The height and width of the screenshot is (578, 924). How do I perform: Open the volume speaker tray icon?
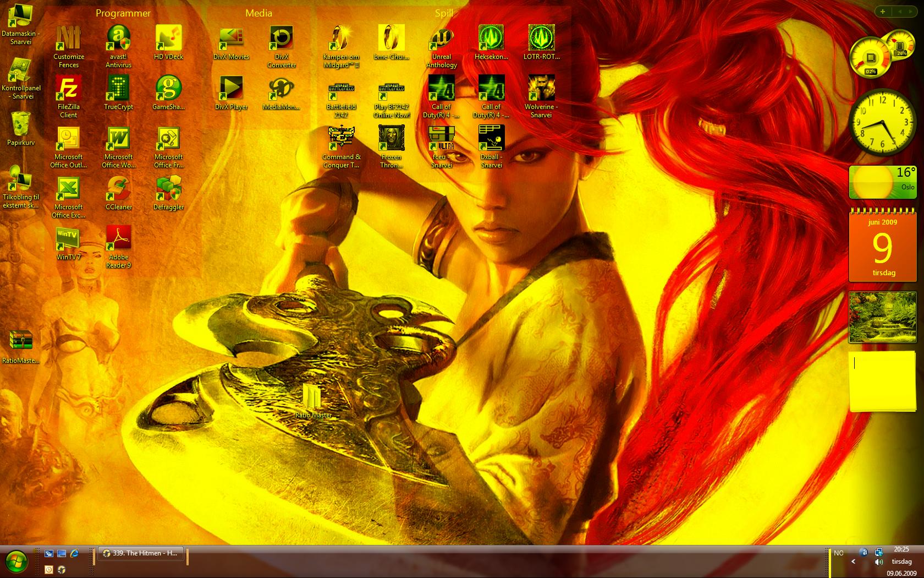pos(878,562)
